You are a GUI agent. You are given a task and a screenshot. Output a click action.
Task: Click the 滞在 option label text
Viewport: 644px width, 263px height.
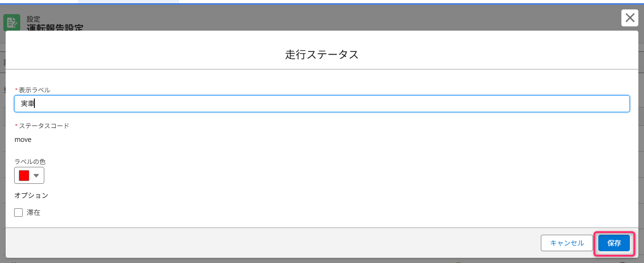(33, 213)
